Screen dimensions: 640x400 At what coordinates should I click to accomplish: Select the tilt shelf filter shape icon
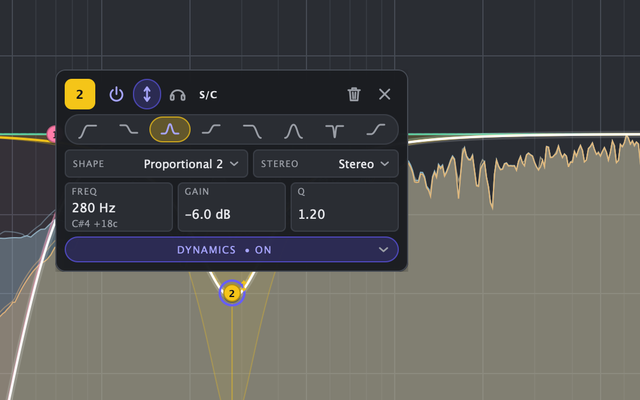coord(376,129)
